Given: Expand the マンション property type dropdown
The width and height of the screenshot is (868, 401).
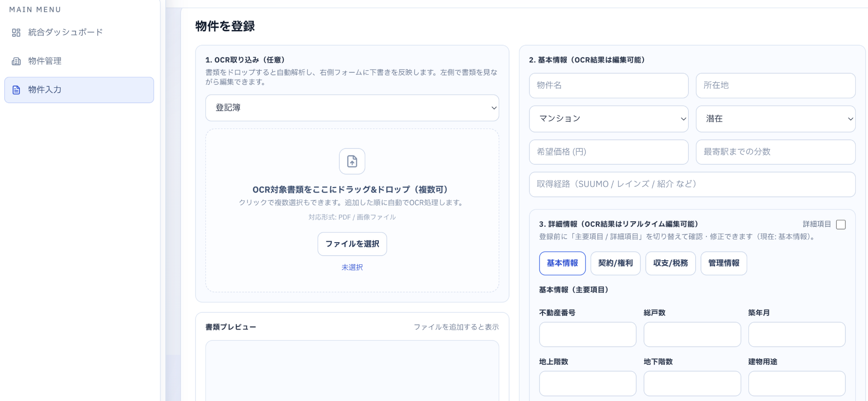Looking at the screenshot, I should coord(609,119).
